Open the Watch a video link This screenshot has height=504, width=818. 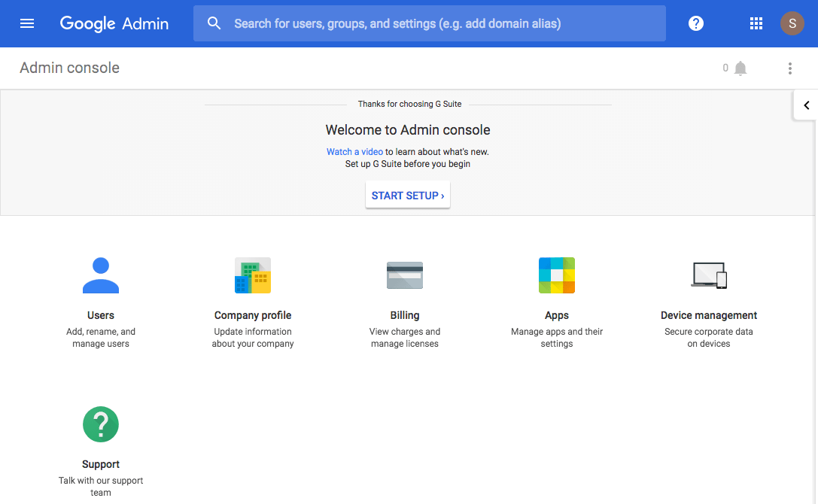[x=354, y=152]
